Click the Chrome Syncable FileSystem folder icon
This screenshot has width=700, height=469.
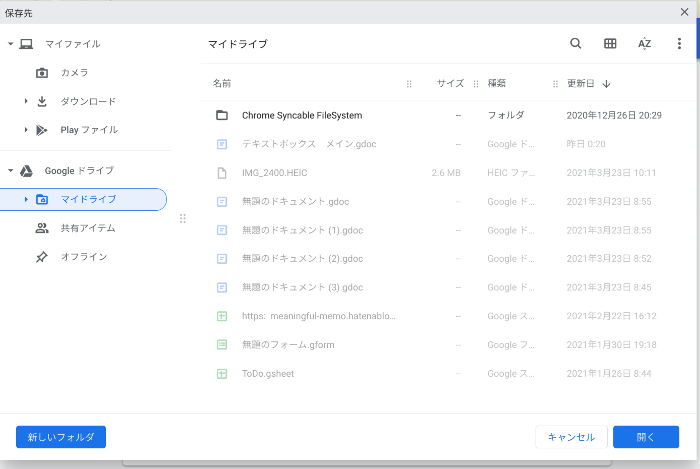[x=222, y=115]
